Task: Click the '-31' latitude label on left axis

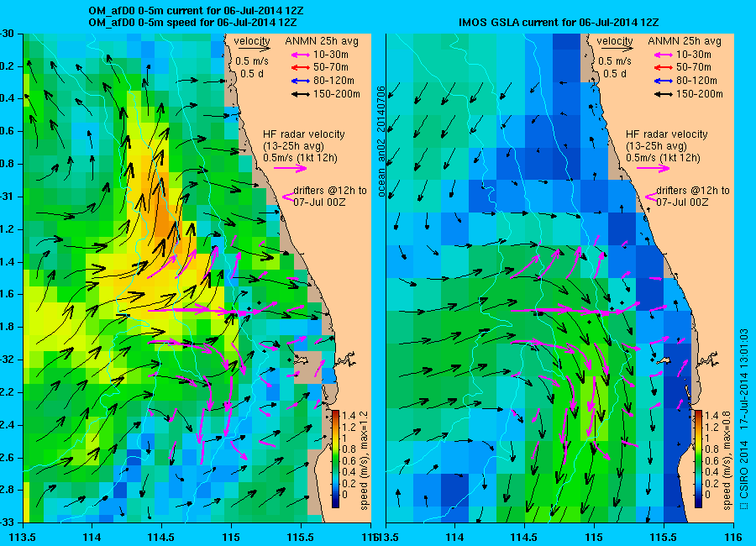Action: (8, 197)
